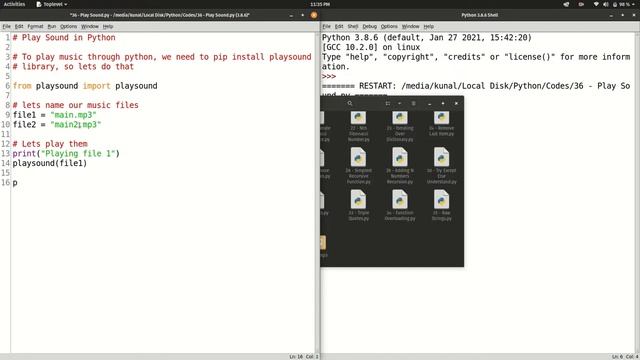Image resolution: width=640 pixels, height=360 pixels.
Task: Click the "# lets name our music files" comment
Action: (76, 105)
